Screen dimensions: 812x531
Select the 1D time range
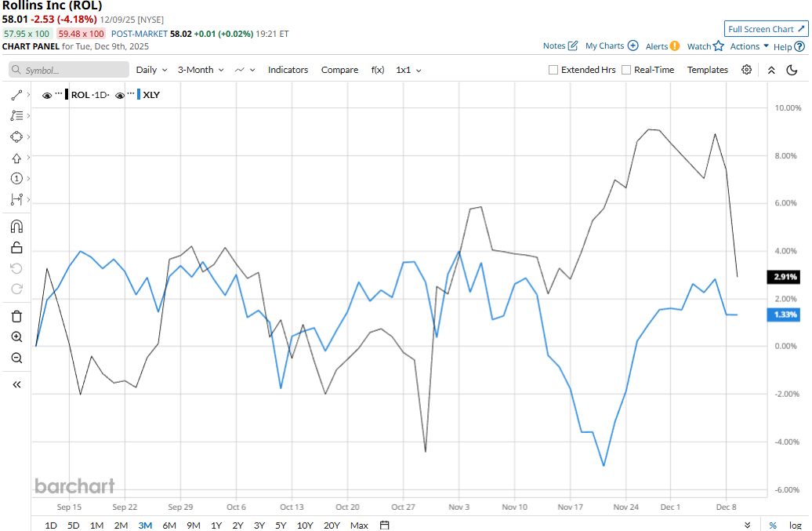[x=51, y=526]
